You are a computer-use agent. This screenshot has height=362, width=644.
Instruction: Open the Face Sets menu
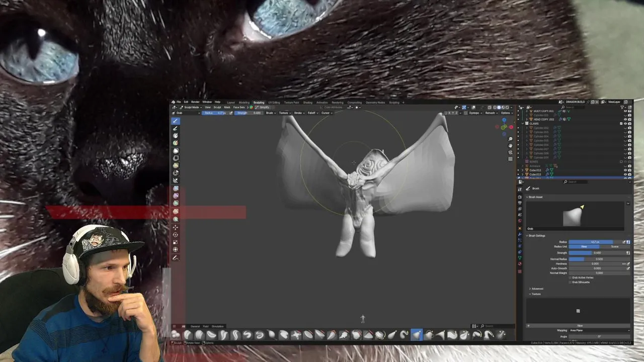[239, 107]
